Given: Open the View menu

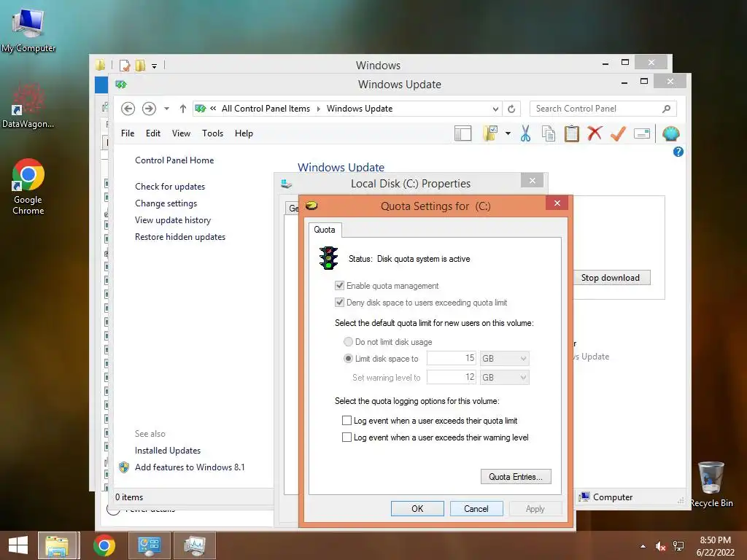Looking at the screenshot, I should tap(181, 133).
